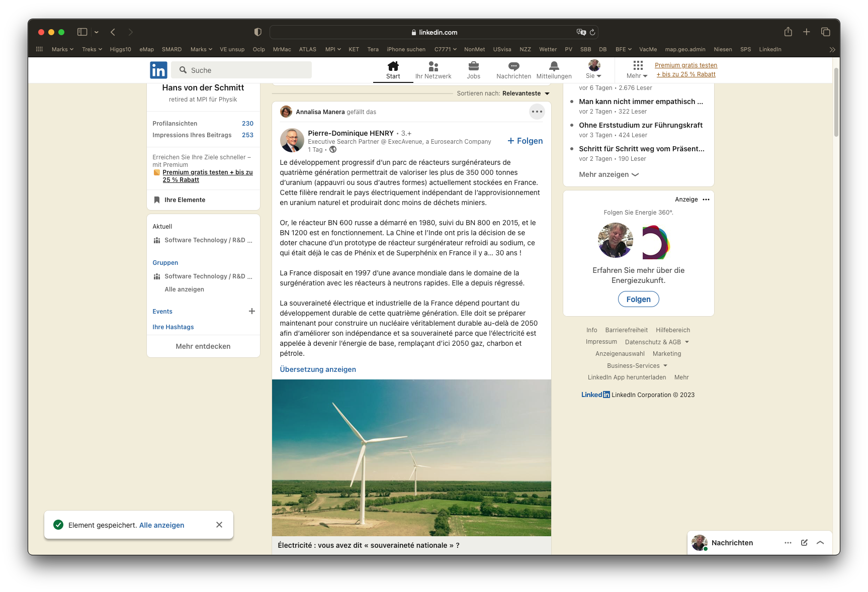This screenshot has width=868, height=592.
Task: Open ad options three-dot menu
Action: coord(706,200)
